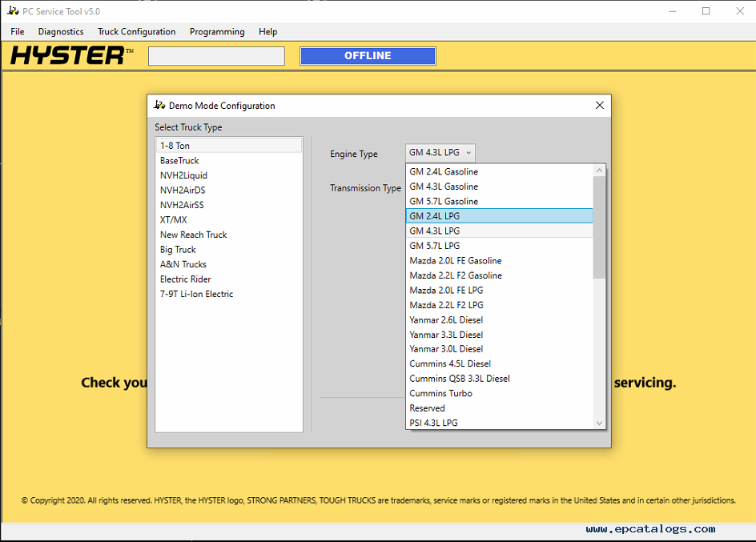Choose Big Truck in truck list

click(x=178, y=250)
